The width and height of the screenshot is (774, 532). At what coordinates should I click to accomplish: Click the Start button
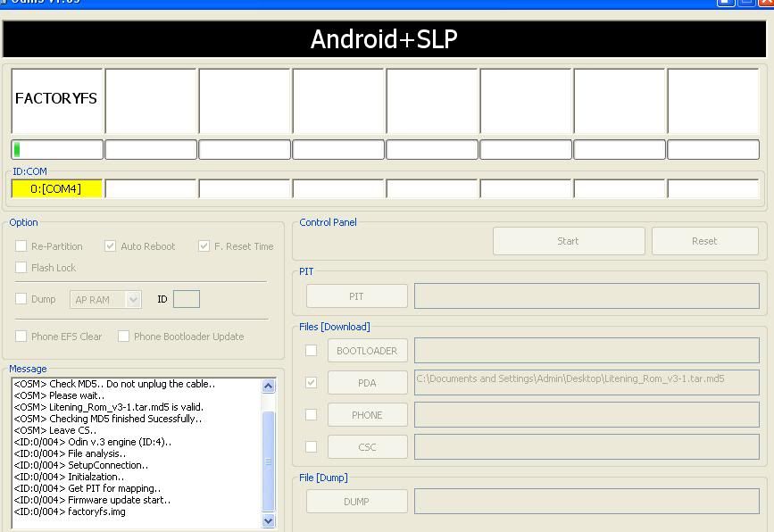point(568,241)
